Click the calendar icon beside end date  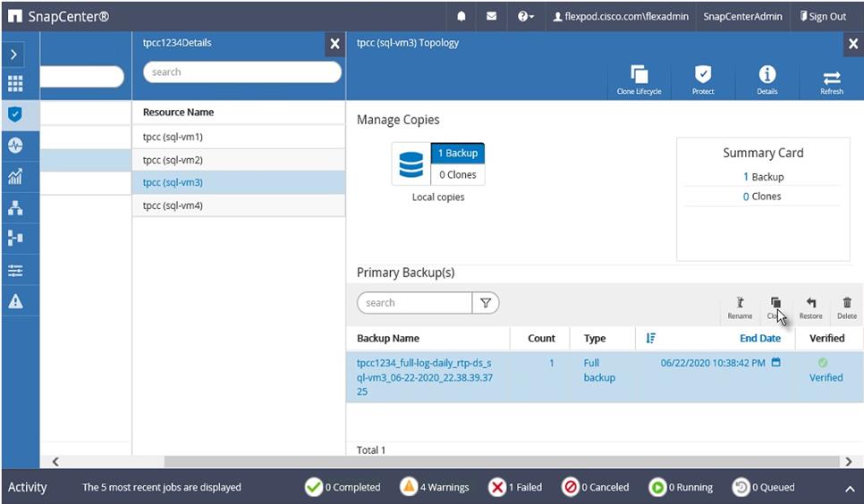[x=775, y=362]
